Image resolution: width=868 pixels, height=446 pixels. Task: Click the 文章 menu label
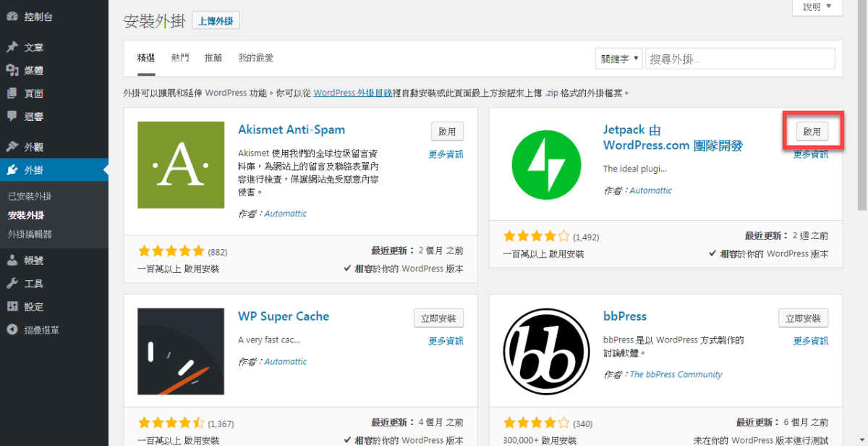pyautogui.click(x=34, y=47)
